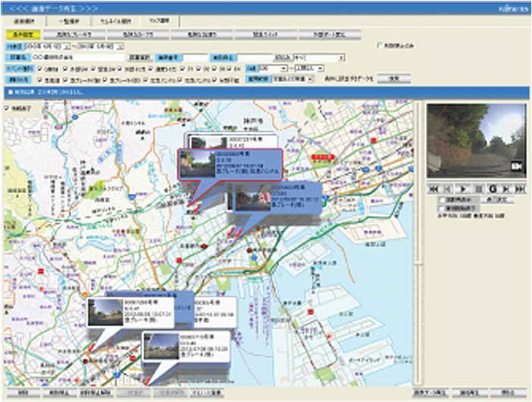The width and height of the screenshot is (532, 402).
Task: Toggle first checkbox below the playback controls
Action: pyautogui.click(x=443, y=200)
